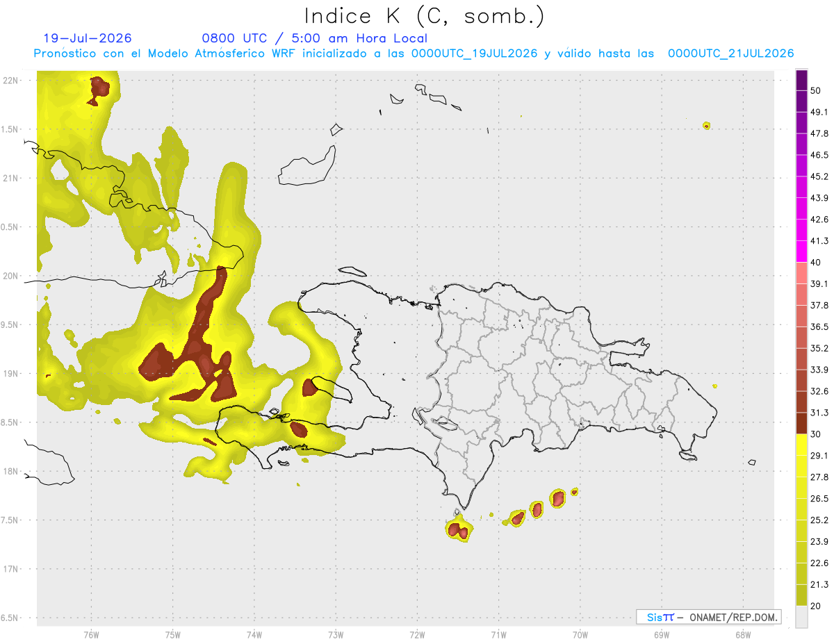This screenshot has width=834, height=644.
Task: Click the "9.5N" latitude label
Action: pyautogui.click(x=10, y=324)
